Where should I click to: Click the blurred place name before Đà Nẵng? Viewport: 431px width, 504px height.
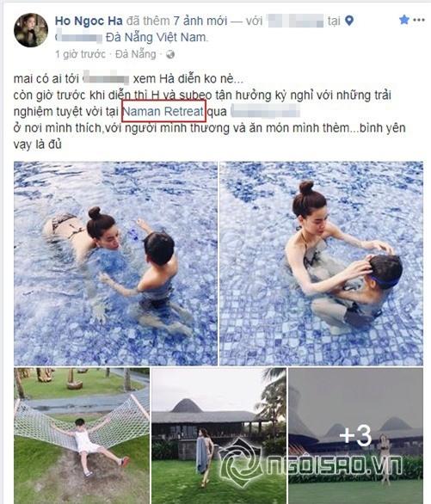[x=79, y=38]
